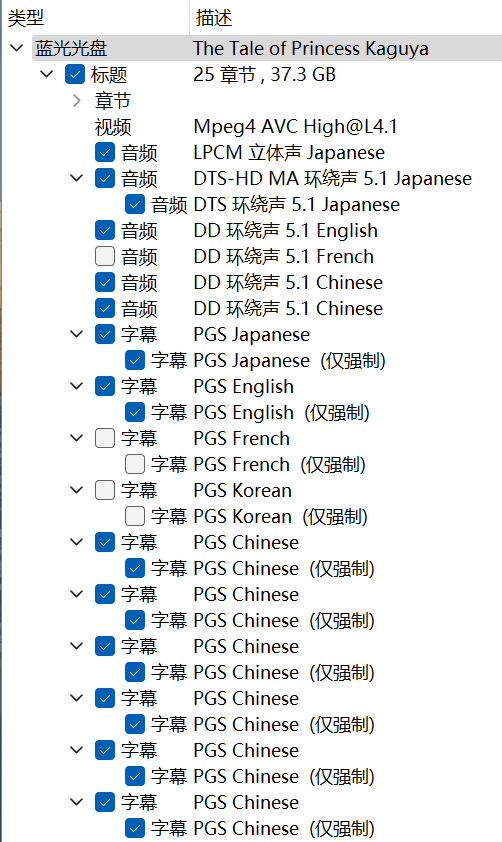Collapse the DTS-HD MA audio track node

[x=77, y=178]
